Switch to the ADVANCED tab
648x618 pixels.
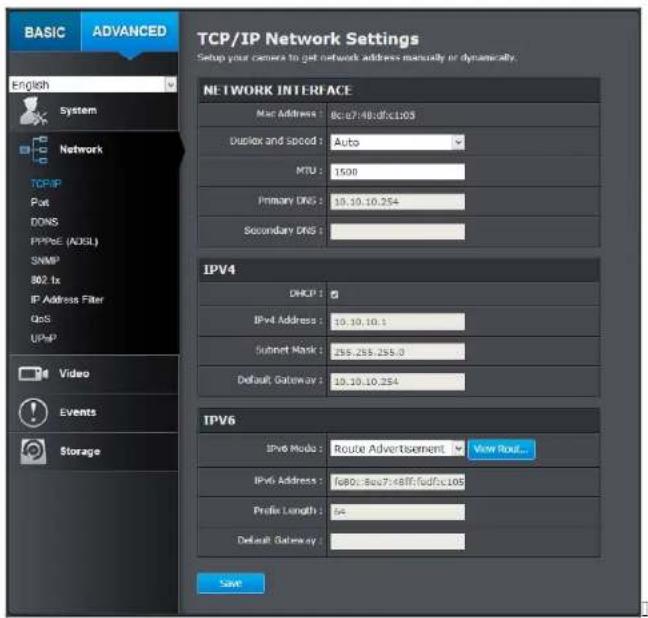coord(130,31)
